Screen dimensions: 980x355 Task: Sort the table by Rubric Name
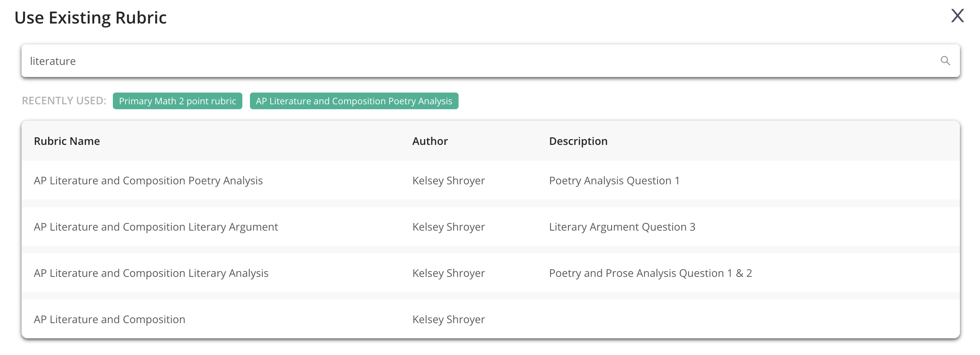[x=67, y=141]
